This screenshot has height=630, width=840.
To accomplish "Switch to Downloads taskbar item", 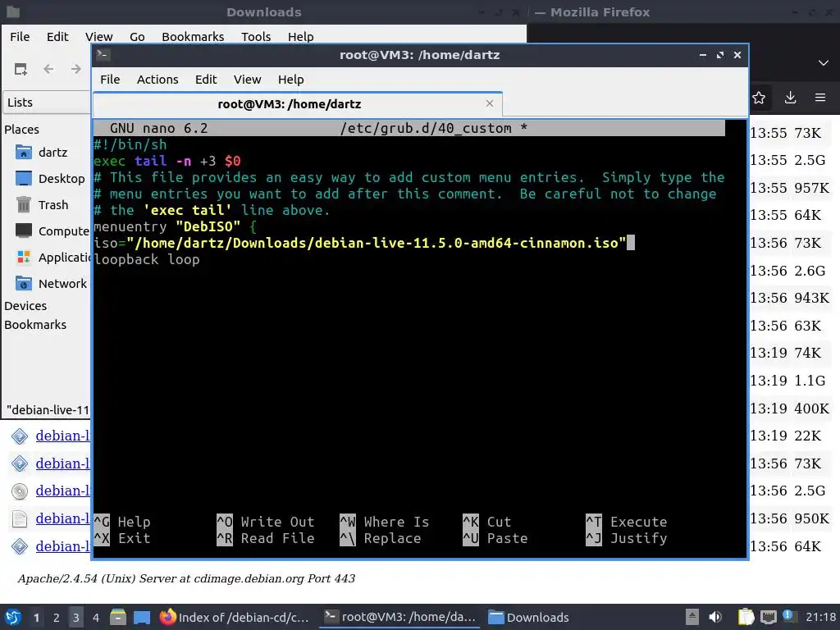I will coord(529,617).
